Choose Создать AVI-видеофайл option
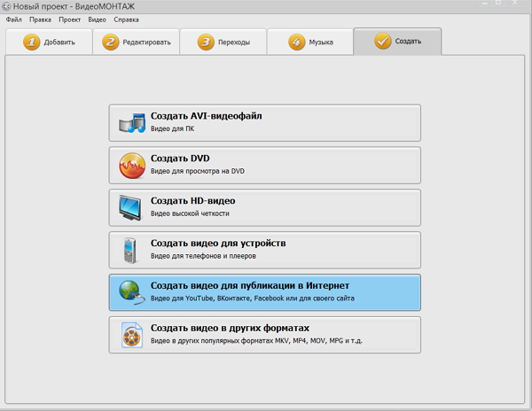The image size is (532, 411). click(x=264, y=123)
